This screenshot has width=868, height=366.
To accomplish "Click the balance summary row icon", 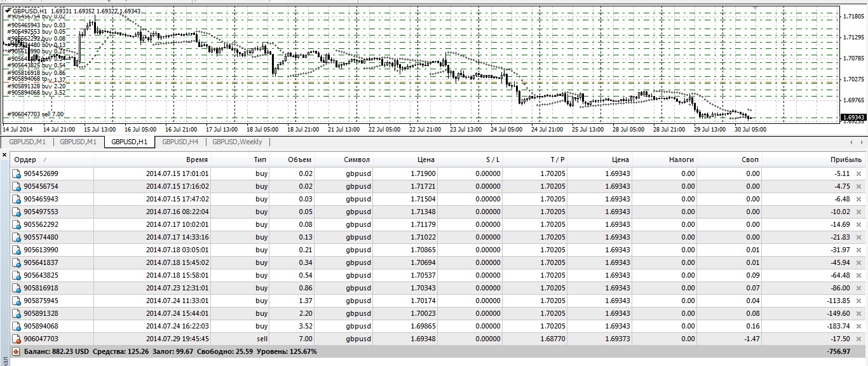I will point(17,351).
